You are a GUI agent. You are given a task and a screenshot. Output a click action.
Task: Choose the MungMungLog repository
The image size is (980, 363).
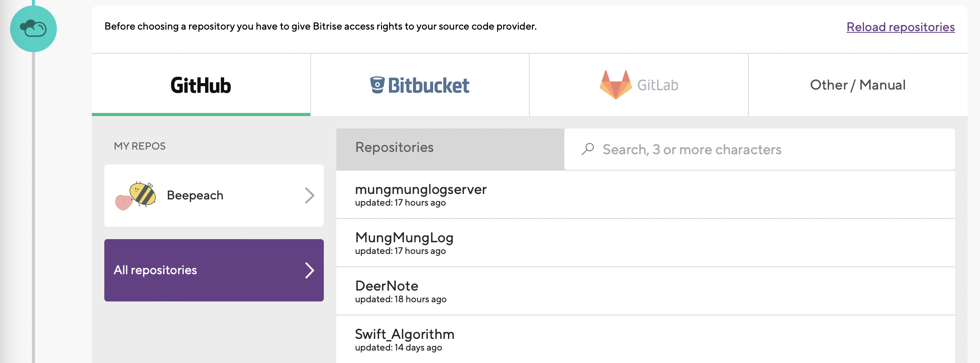646,243
